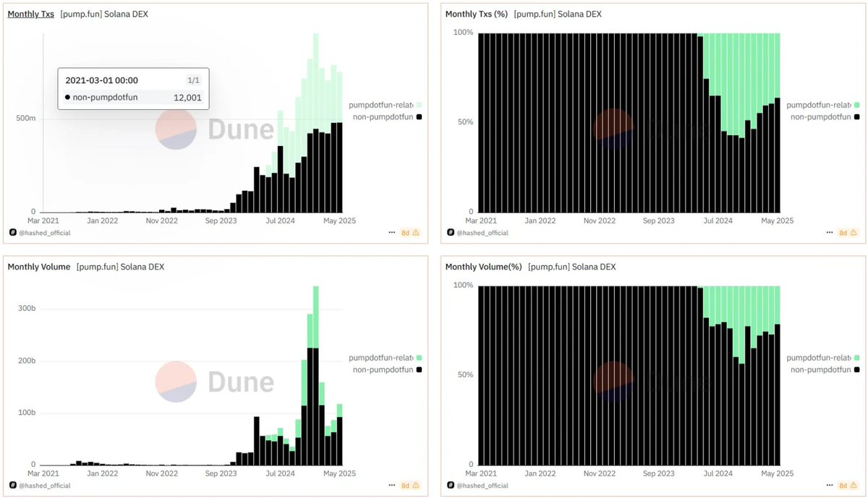
Task: Open @hashed_official link under Monthly Volume(%) chart
Action: click(x=484, y=486)
